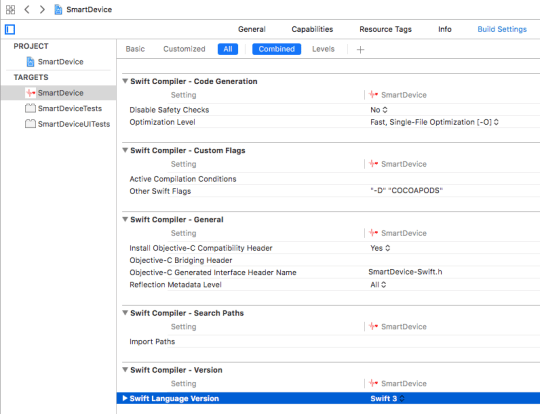Image resolution: width=540 pixels, height=414 pixels.
Task: Select the Disable Safety Checks setting
Action: [169, 110]
